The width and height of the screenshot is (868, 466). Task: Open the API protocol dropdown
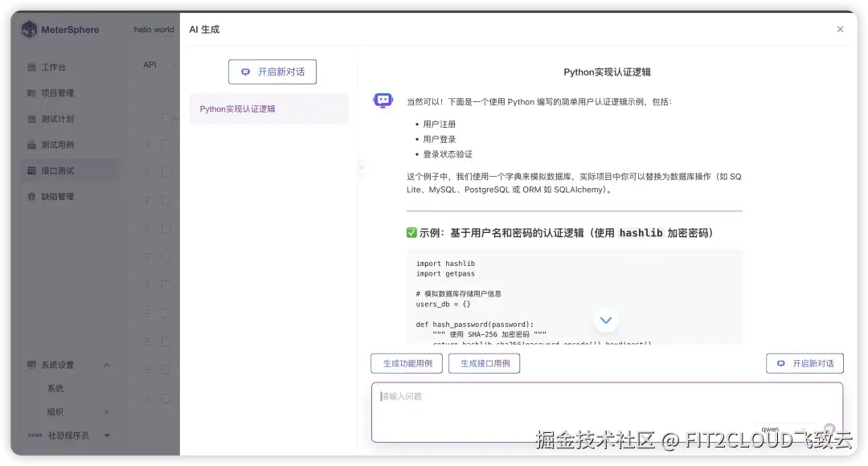coord(159,65)
